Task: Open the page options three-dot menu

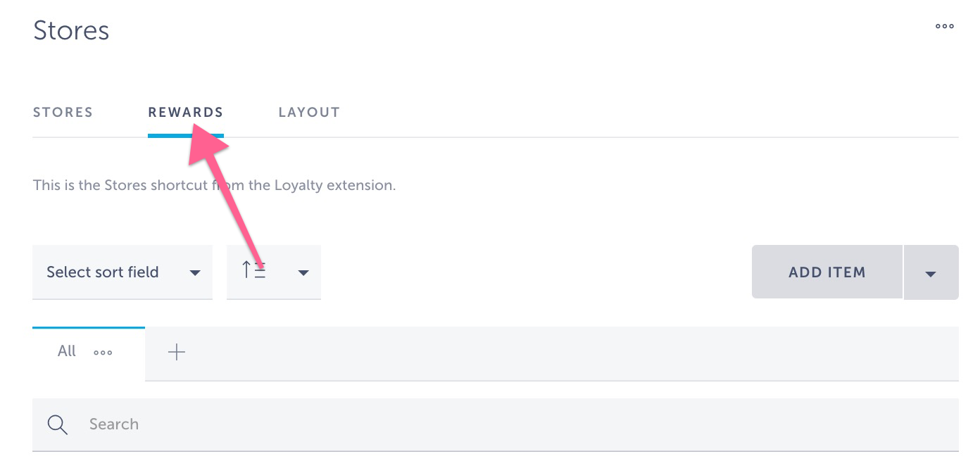Action: click(944, 27)
